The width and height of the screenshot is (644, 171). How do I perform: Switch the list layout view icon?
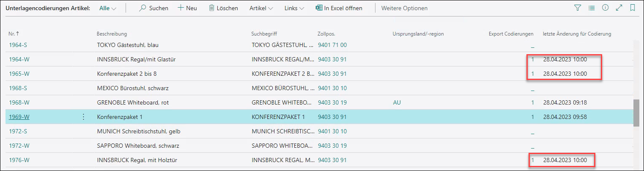click(x=591, y=8)
